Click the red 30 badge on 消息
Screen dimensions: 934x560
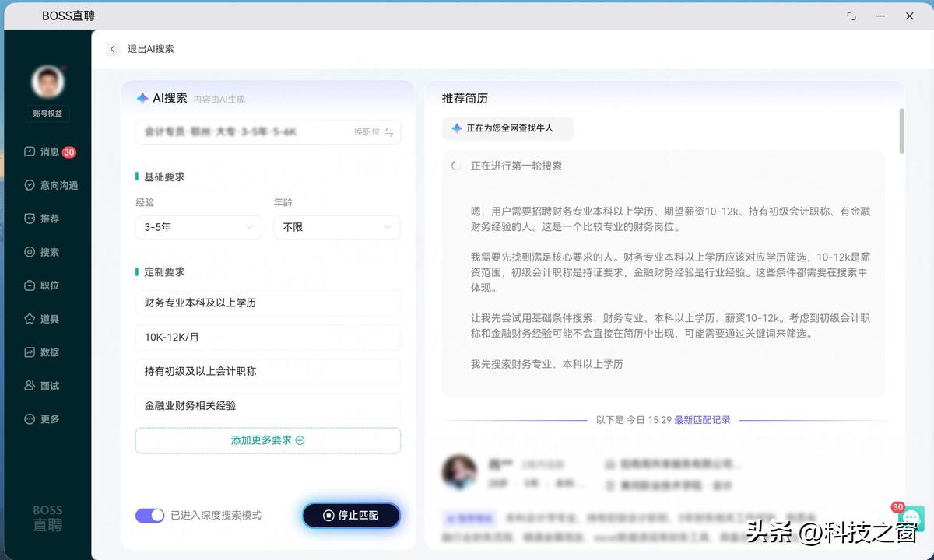[x=69, y=152]
